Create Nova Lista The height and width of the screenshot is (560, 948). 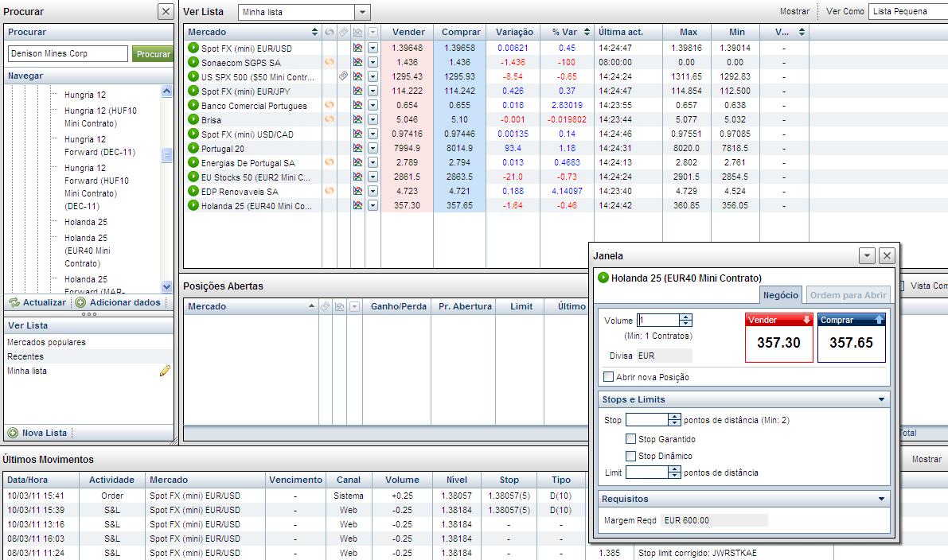point(37,433)
